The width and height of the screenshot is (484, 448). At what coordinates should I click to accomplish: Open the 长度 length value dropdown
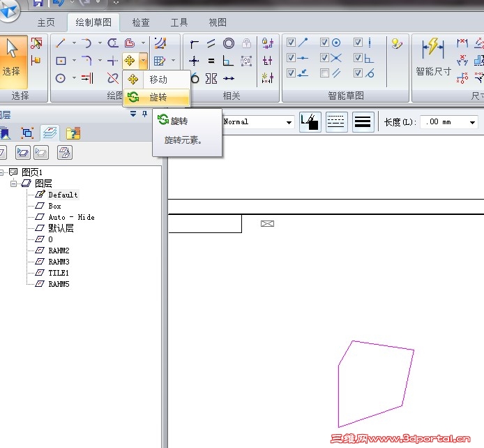point(472,123)
